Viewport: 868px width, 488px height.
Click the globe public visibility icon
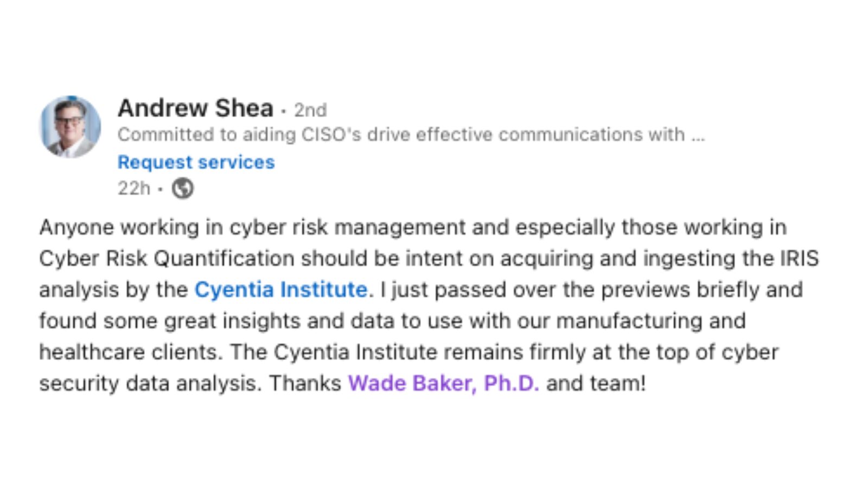(x=183, y=189)
